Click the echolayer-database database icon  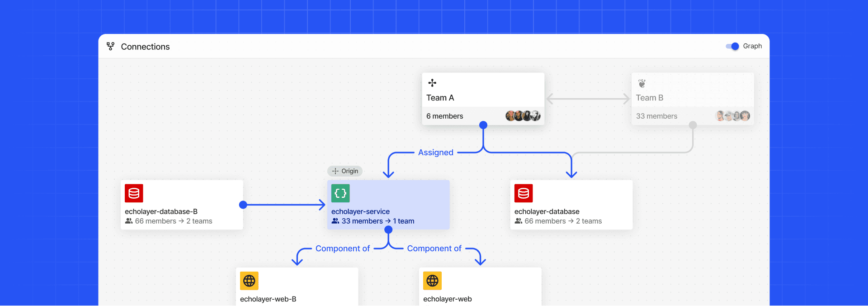pyautogui.click(x=524, y=193)
